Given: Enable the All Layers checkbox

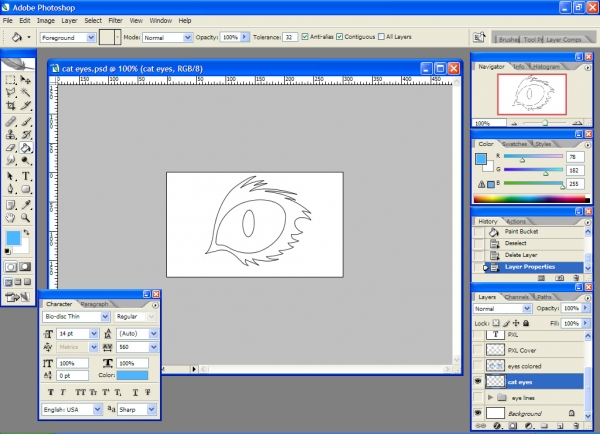Looking at the screenshot, I should [x=381, y=37].
